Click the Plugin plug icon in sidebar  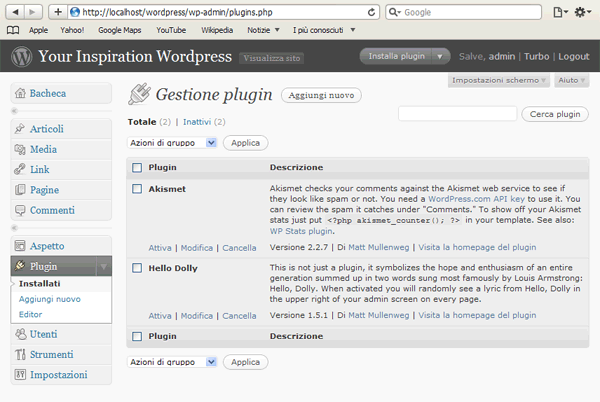(20, 265)
